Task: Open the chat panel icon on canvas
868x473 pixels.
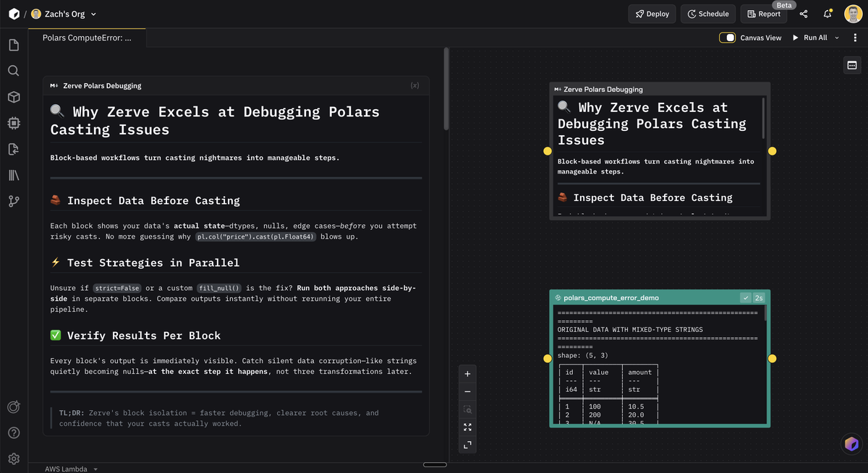Action: coord(852,65)
